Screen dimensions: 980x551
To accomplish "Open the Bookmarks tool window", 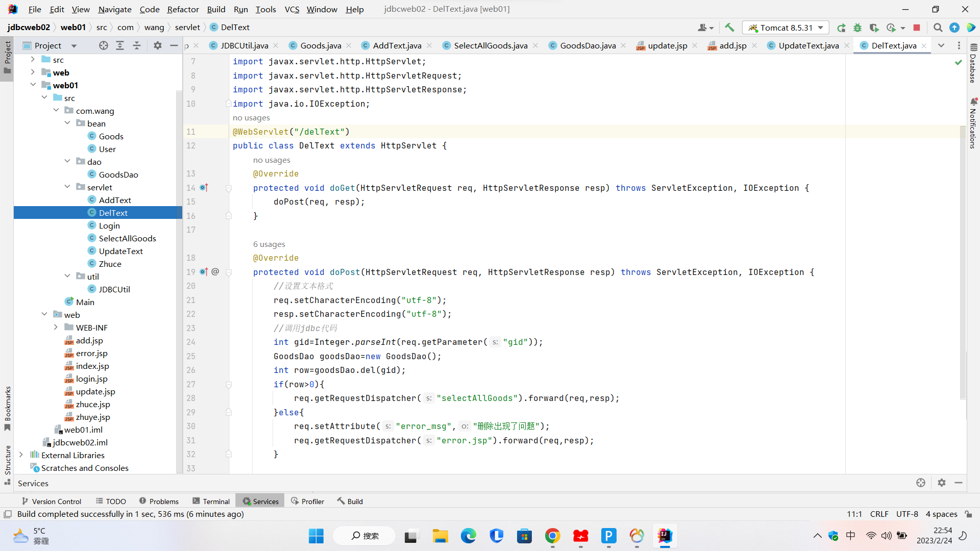I will click(7, 408).
